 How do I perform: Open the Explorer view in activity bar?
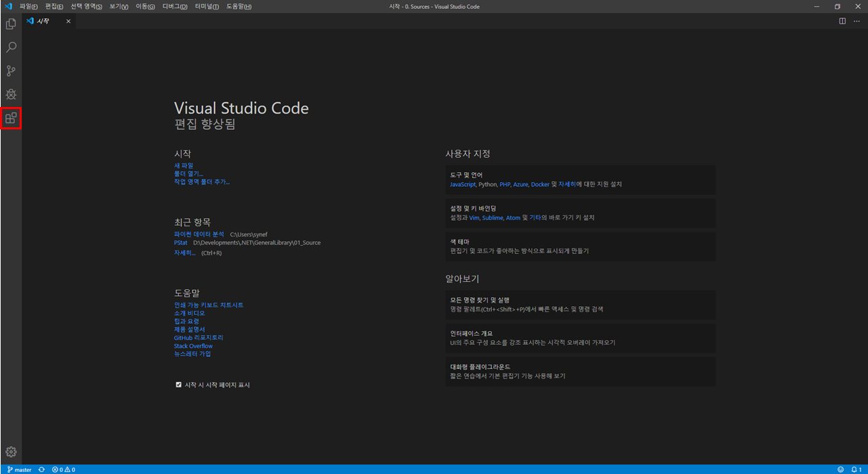pyautogui.click(x=11, y=24)
